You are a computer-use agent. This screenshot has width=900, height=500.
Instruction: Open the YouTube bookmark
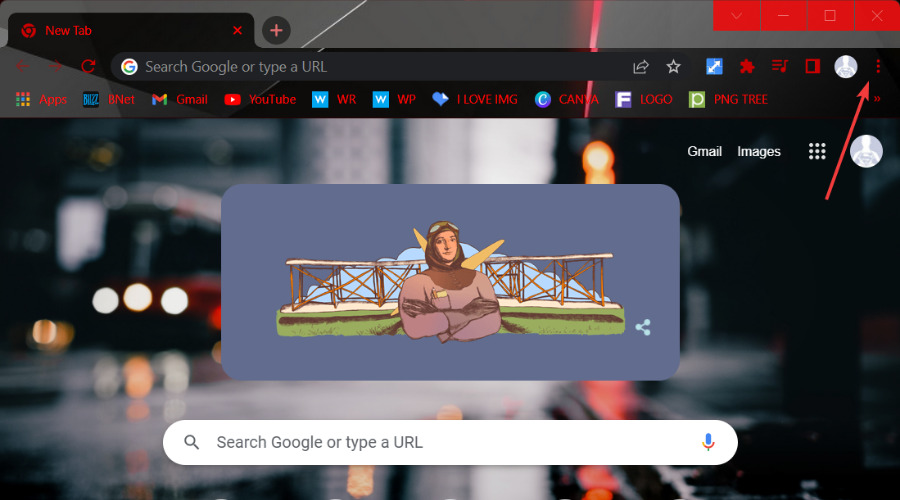coord(260,99)
